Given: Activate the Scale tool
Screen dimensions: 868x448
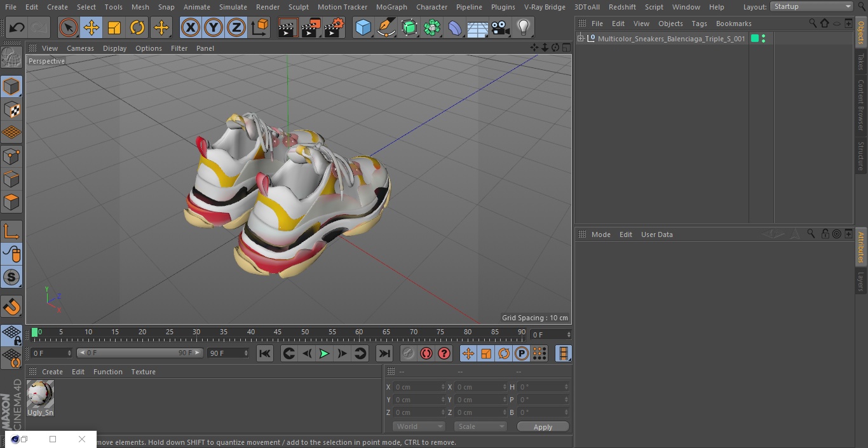Looking at the screenshot, I should click(x=114, y=27).
